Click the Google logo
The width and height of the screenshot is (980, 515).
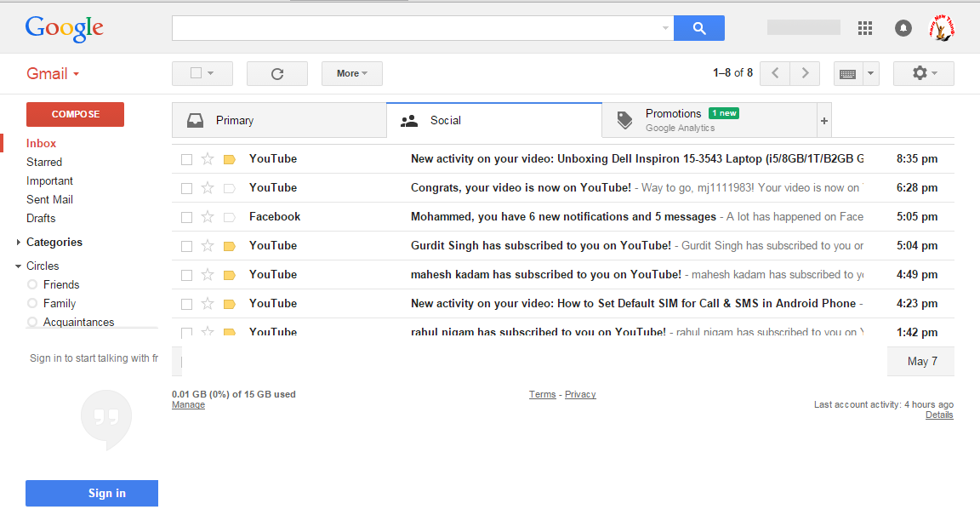tap(65, 28)
